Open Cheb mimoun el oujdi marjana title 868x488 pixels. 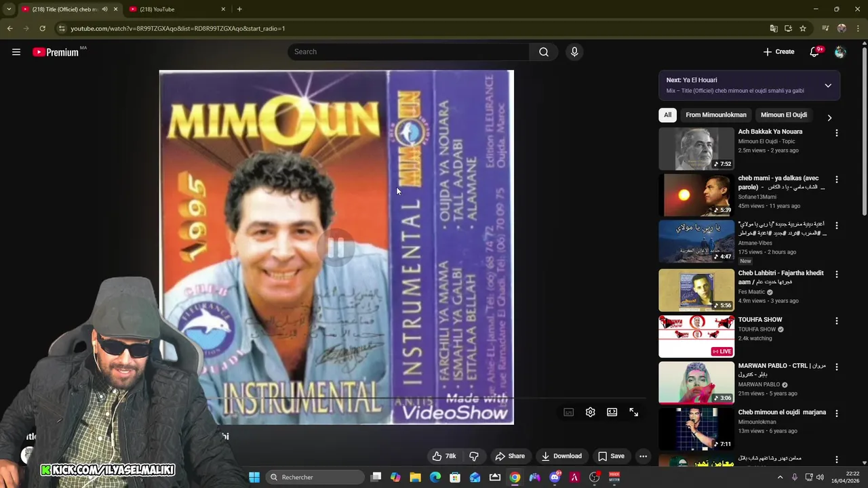(x=782, y=412)
